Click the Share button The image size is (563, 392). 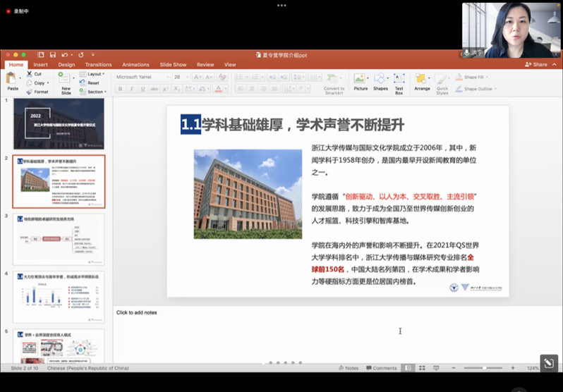pos(536,65)
